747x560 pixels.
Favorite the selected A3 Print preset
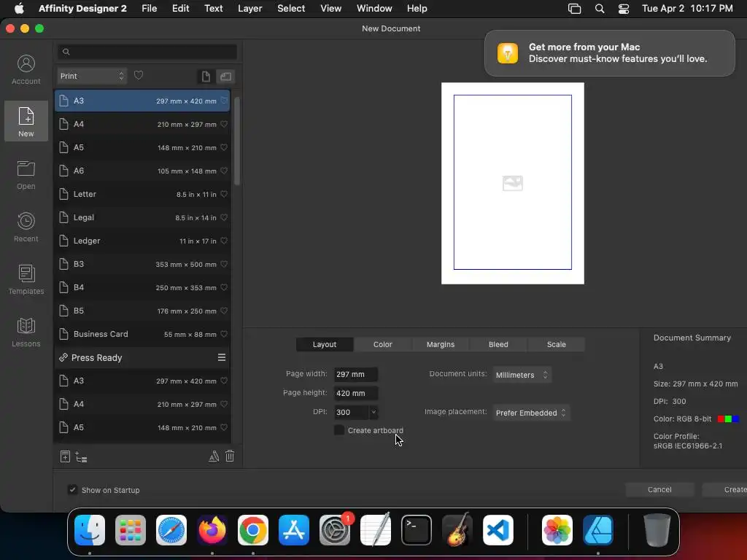click(x=224, y=101)
